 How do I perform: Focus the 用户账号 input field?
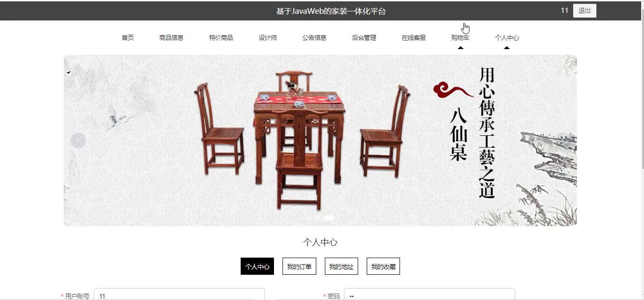coord(179,295)
